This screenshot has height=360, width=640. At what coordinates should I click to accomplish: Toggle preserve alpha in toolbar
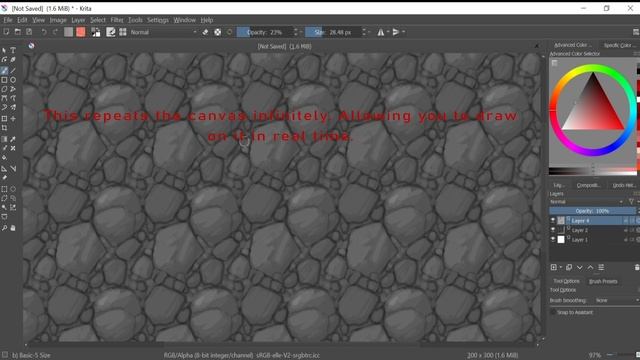[x=218, y=32]
